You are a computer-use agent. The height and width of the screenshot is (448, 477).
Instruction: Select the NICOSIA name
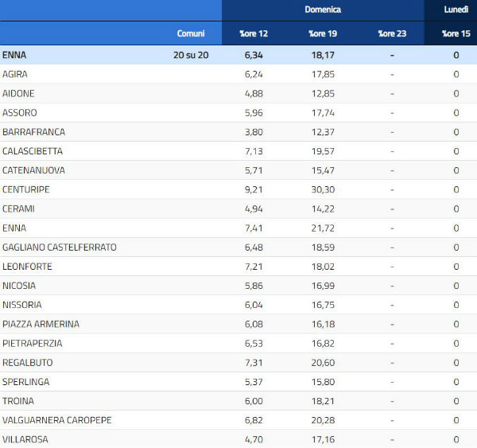click(19, 286)
